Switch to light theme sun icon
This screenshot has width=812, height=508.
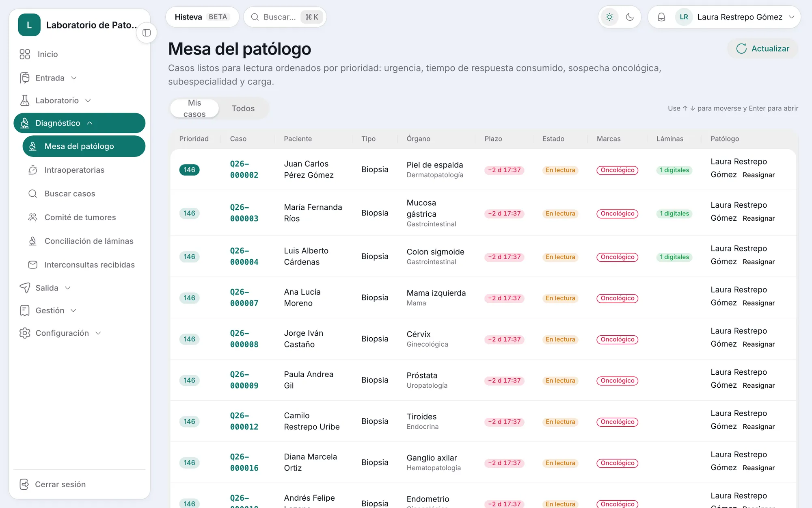pos(609,17)
